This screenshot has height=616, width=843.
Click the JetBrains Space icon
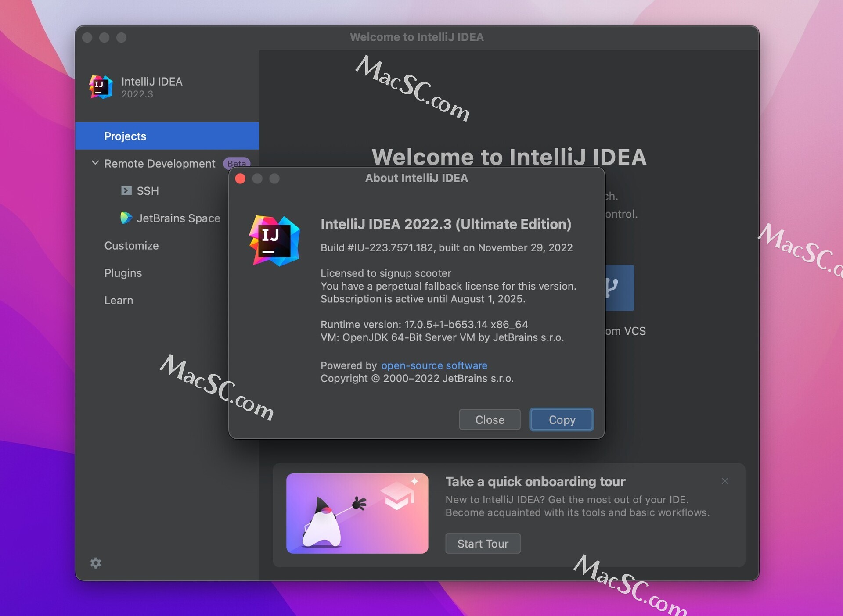[126, 218]
